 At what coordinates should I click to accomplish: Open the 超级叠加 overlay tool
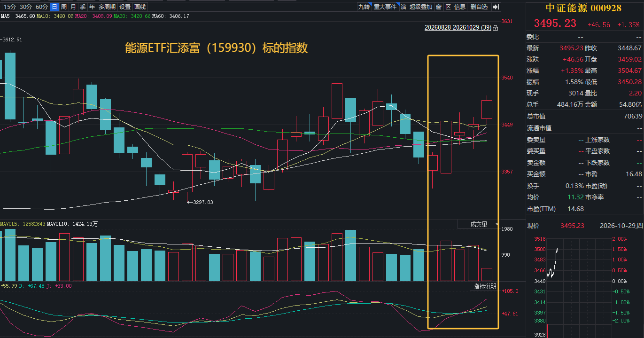(x=420, y=7)
